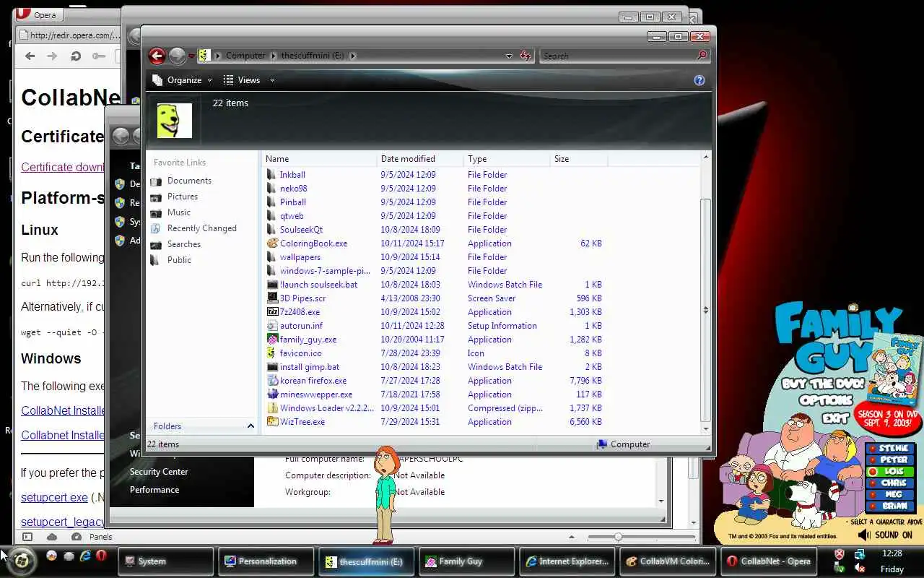Select the 3D Pipes.scr icon

click(x=272, y=298)
